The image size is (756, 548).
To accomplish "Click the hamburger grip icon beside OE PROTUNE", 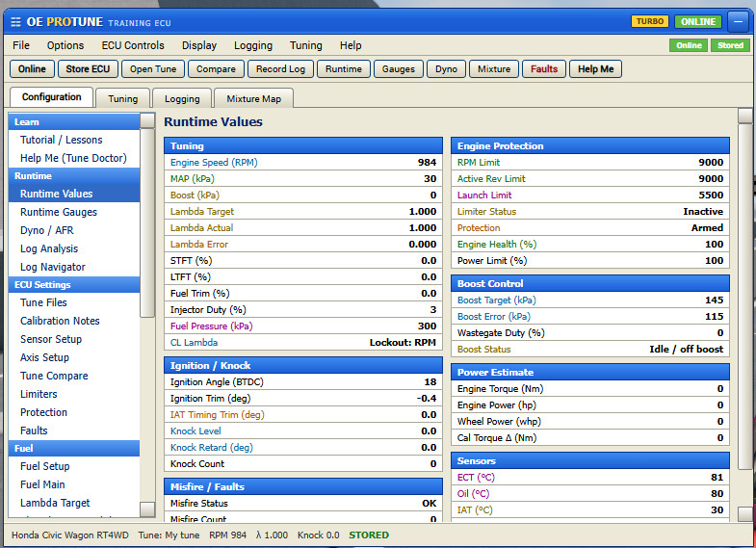I will coord(16,22).
